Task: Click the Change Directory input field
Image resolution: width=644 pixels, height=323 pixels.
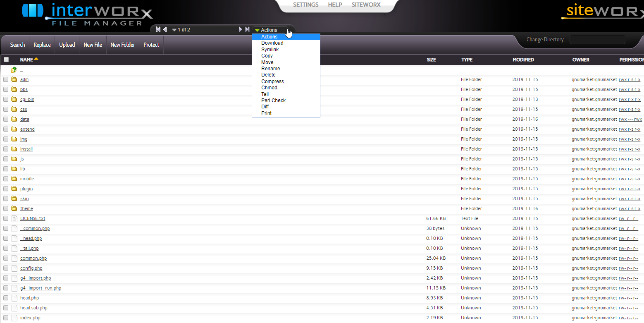Action: [597, 40]
